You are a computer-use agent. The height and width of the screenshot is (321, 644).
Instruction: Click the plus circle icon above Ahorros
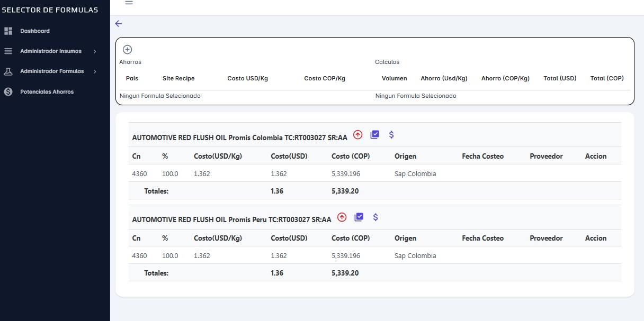coord(127,50)
